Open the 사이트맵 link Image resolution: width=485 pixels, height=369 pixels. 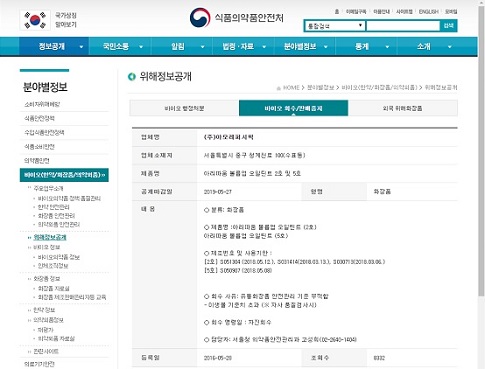point(404,12)
